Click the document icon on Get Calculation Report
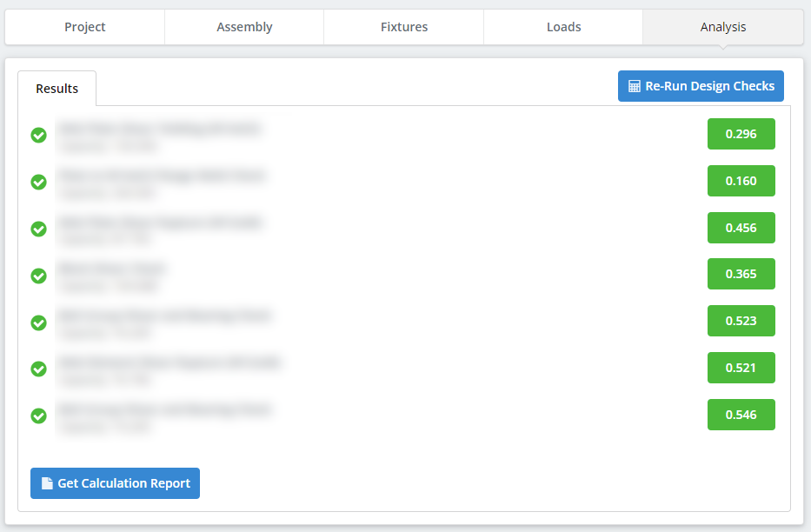 [46, 483]
